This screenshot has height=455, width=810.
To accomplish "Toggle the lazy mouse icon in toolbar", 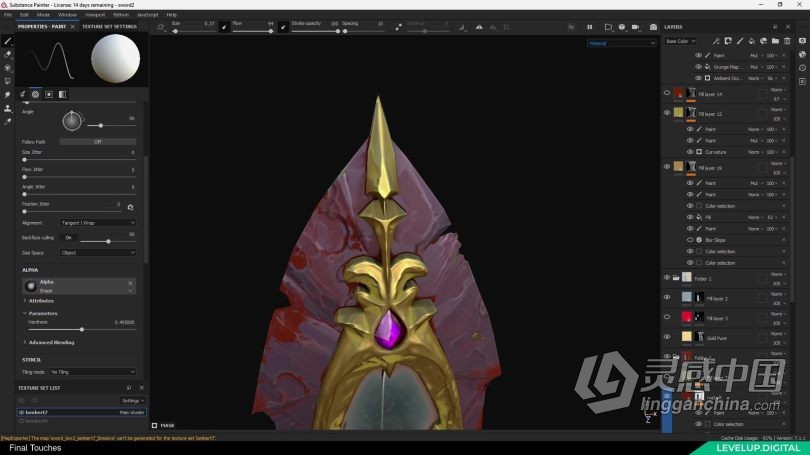I will 398,27.
